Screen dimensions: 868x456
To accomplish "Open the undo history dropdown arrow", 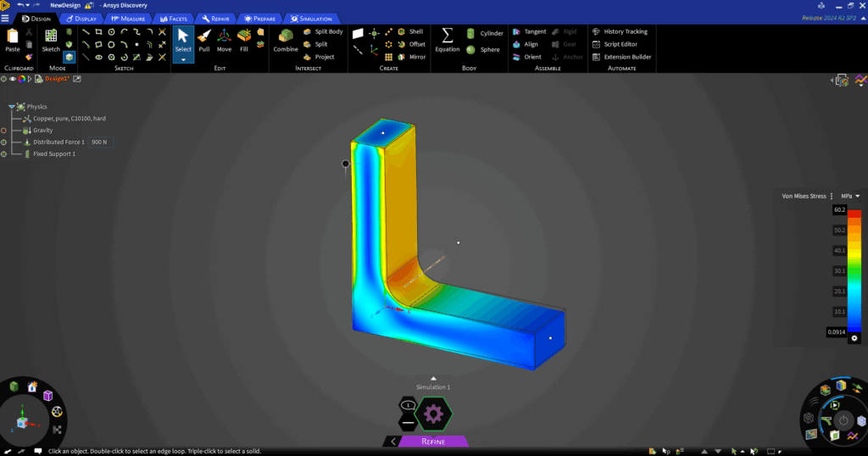I will tap(28, 5).
